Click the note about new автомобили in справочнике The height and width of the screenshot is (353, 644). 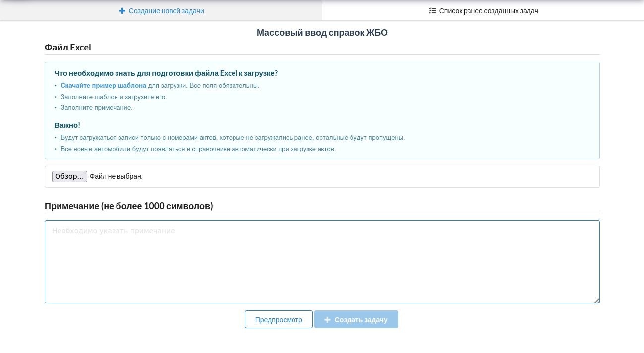point(198,149)
